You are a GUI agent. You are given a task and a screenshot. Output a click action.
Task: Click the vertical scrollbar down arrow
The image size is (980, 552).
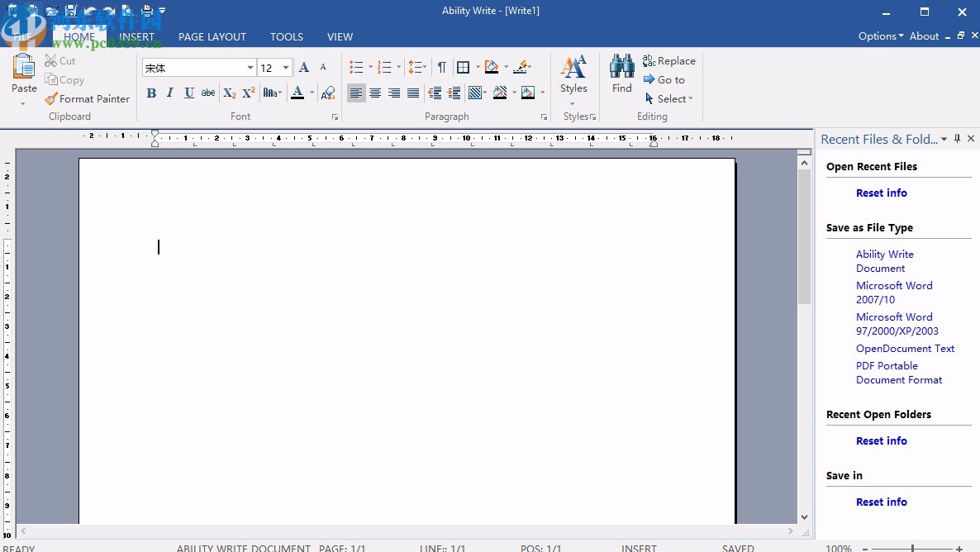(804, 516)
